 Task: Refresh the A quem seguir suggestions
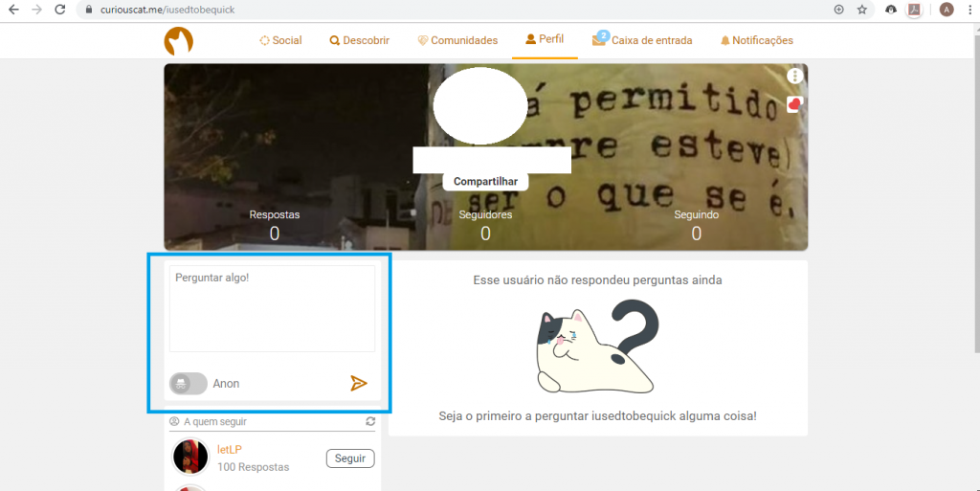(x=370, y=422)
